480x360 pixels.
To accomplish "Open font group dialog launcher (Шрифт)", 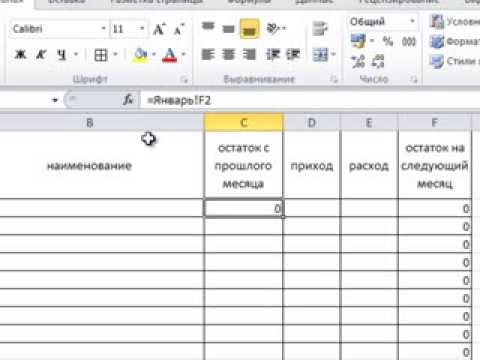I will coord(184,79).
